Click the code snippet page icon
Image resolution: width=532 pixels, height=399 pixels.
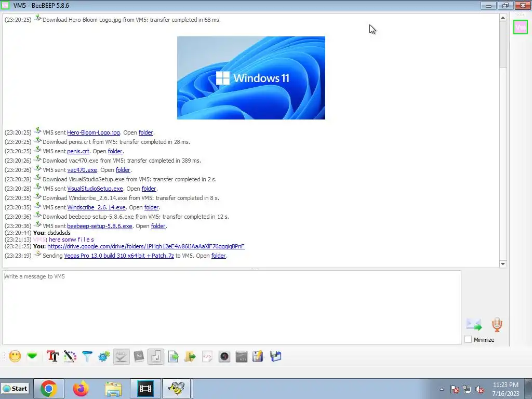pyautogui.click(x=207, y=356)
